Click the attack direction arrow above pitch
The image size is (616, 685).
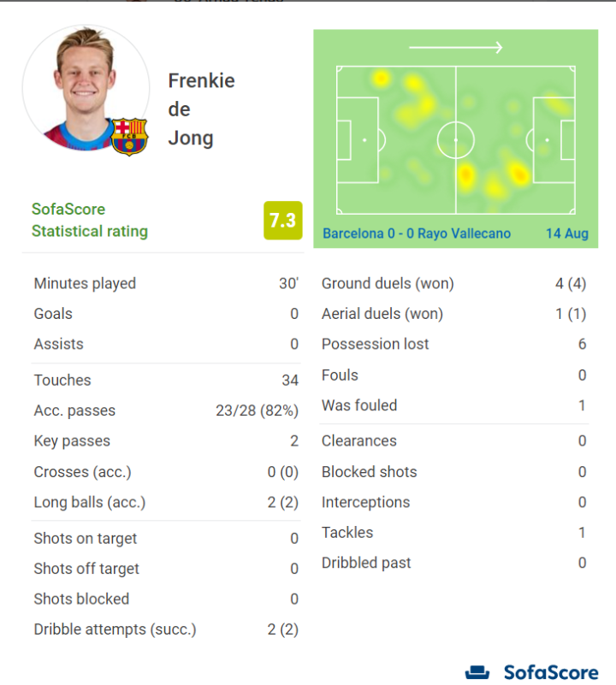tap(455, 48)
